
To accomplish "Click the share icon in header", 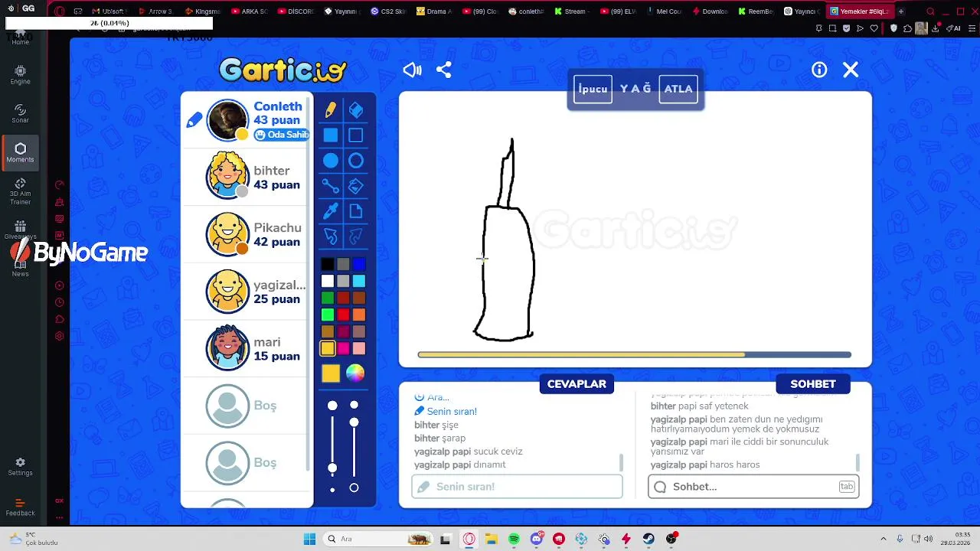I will coord(444,70).
